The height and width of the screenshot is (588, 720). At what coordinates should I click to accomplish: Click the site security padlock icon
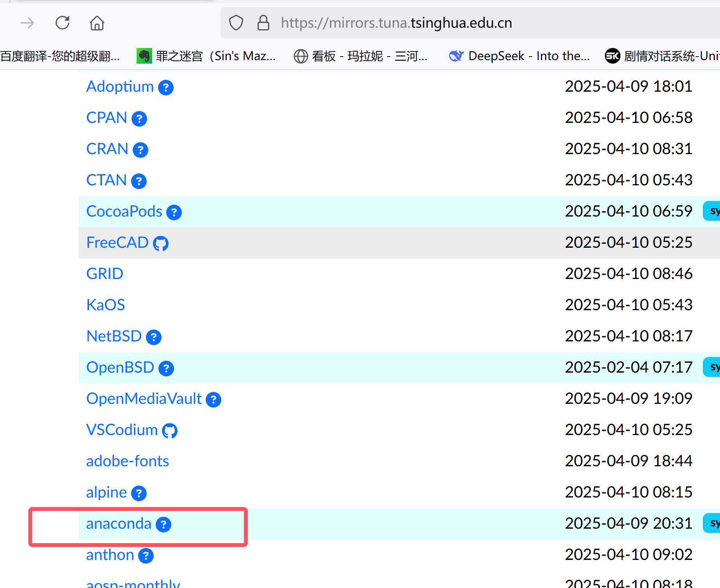263,23
